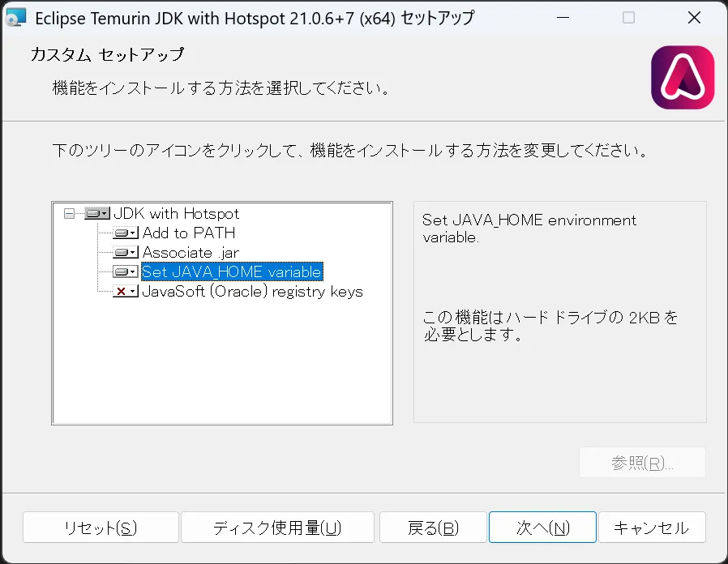Click Set JAVA_HOME variable drive icon
The width and height of the screenshot is (728, 564).
pos(126,272)
